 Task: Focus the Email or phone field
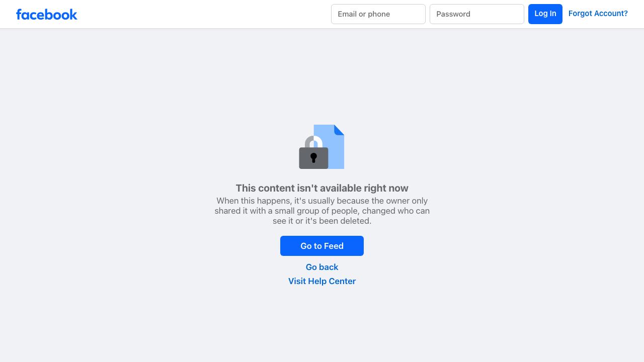coord(378,14)
